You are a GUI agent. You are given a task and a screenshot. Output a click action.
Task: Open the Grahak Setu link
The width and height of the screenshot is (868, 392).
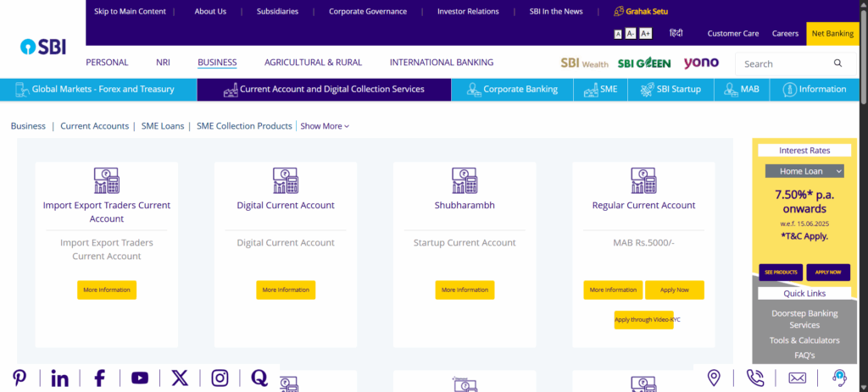(641, 11)
